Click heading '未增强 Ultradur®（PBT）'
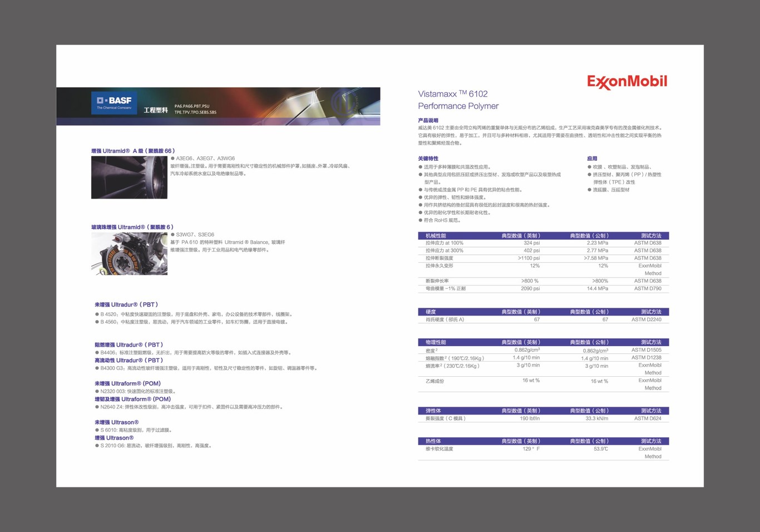The image size is (760, 532). 126,305
